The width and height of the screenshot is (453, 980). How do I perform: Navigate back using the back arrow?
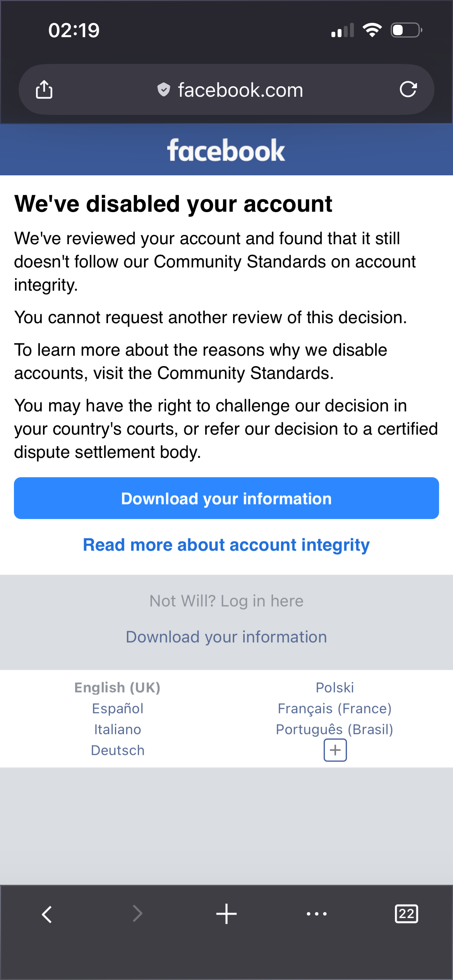[46, 914]
